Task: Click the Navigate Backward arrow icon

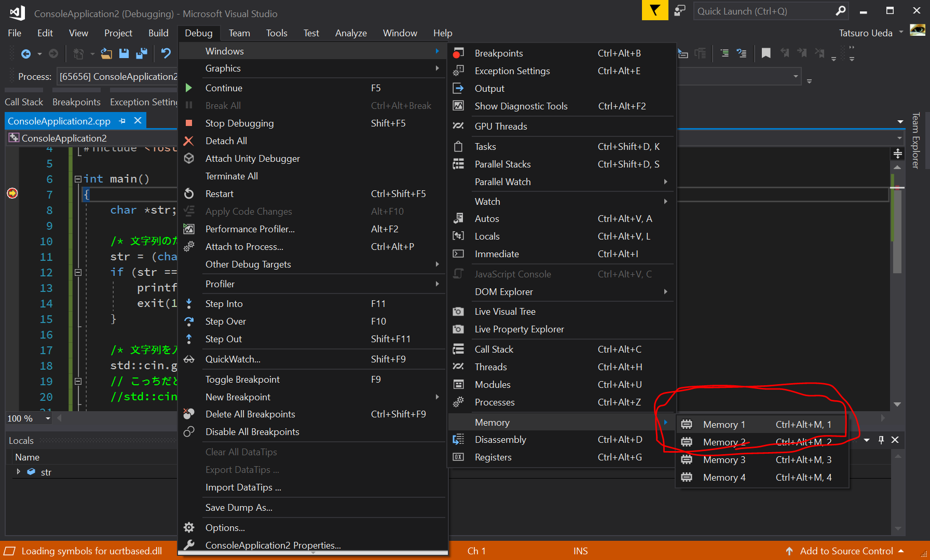Action: pos(25,53)
